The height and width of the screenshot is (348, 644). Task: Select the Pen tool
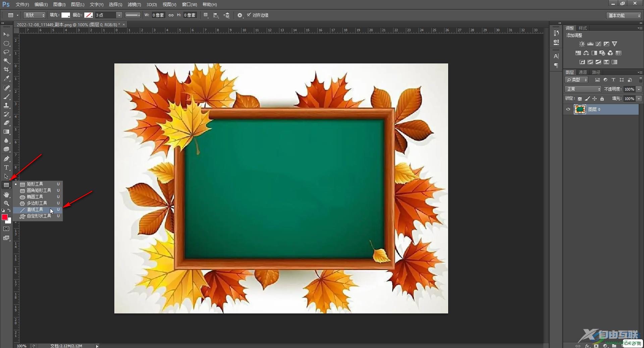pos(6,158)
